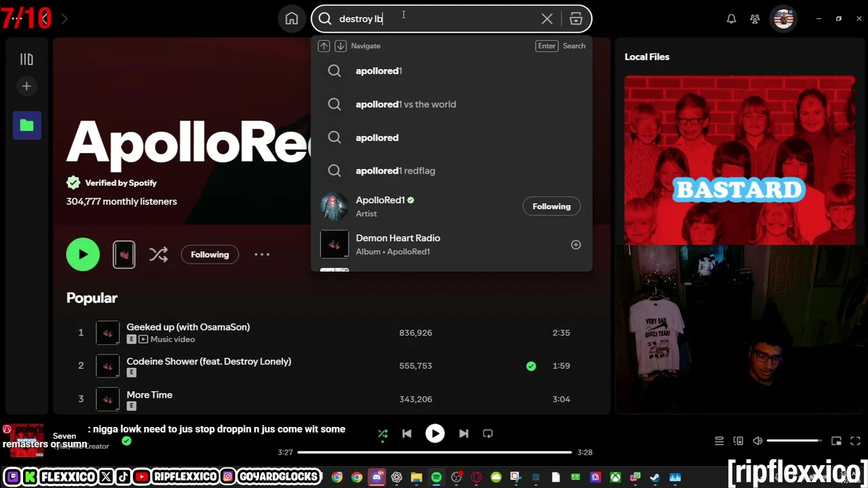Open Xbox app from the taskbar
Screen dimensions: 868x488
point(615,477)
